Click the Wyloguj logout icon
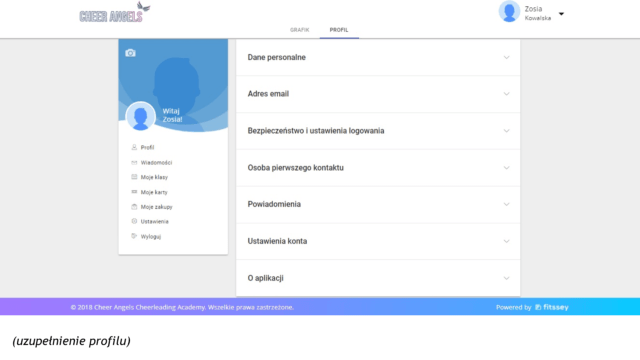The height and width of the screenshot is (360, 640). point(134,236)
